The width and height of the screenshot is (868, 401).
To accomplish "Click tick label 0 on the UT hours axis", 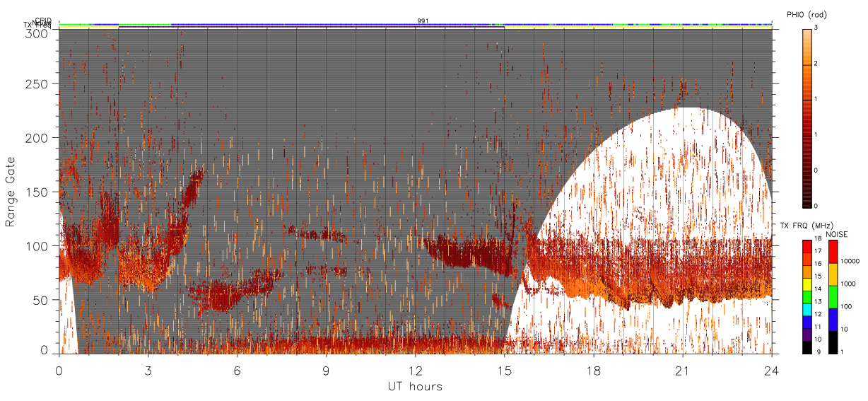I will pyautogui.click(x=59, y=370).
